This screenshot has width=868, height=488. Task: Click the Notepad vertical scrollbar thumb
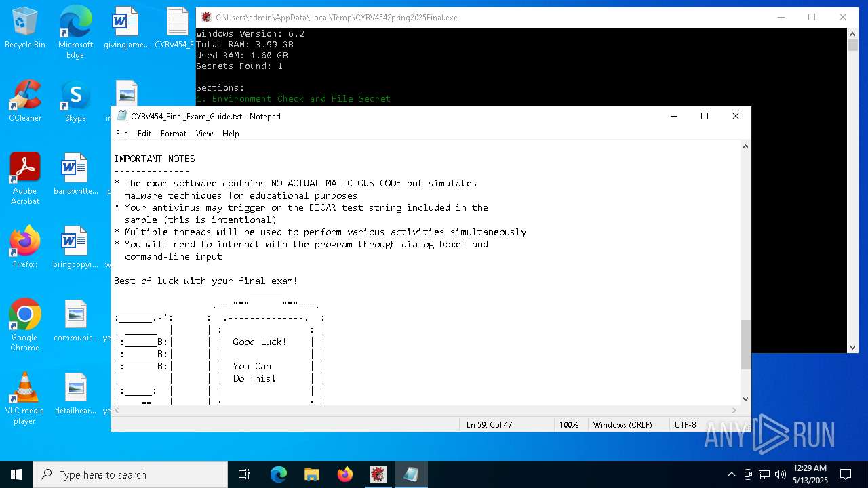tap(745, 345)
